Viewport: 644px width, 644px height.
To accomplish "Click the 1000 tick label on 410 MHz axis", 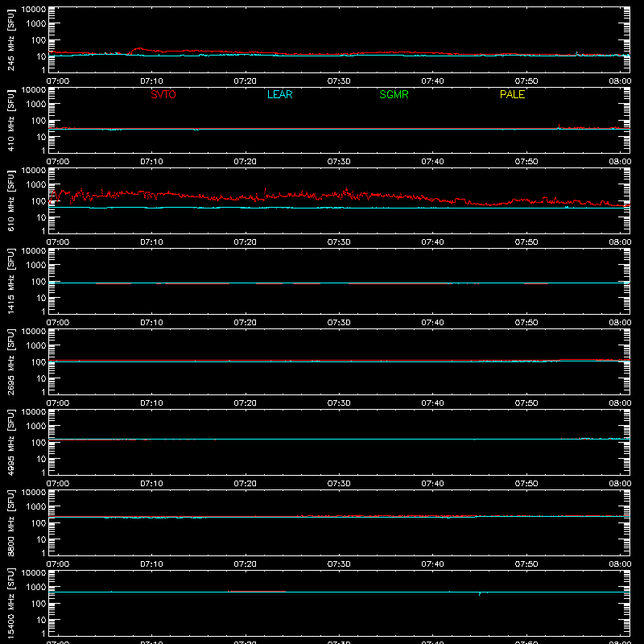I will pyautogui.click(x=36, y=105).
